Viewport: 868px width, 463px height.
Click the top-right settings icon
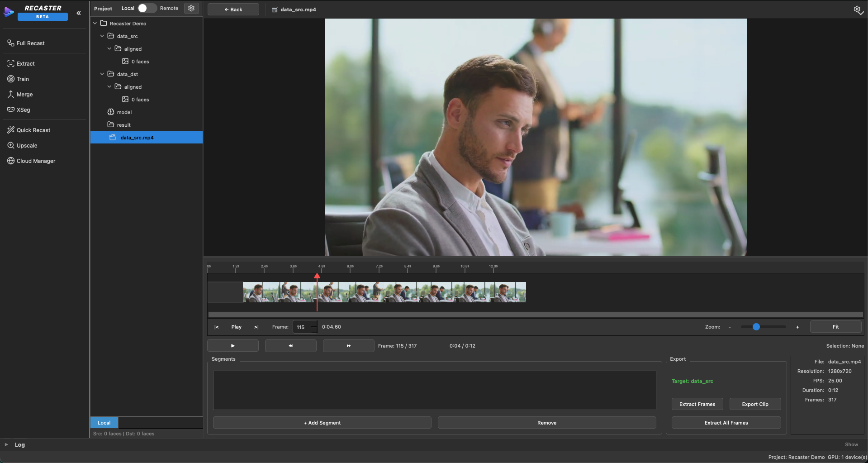(x=857, y=10)
